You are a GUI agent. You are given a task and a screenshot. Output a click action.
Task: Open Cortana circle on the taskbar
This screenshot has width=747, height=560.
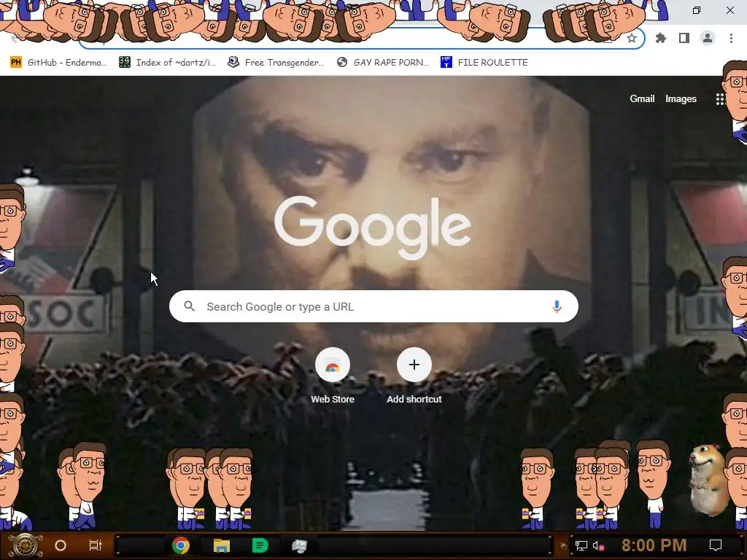tap(61, 545)
